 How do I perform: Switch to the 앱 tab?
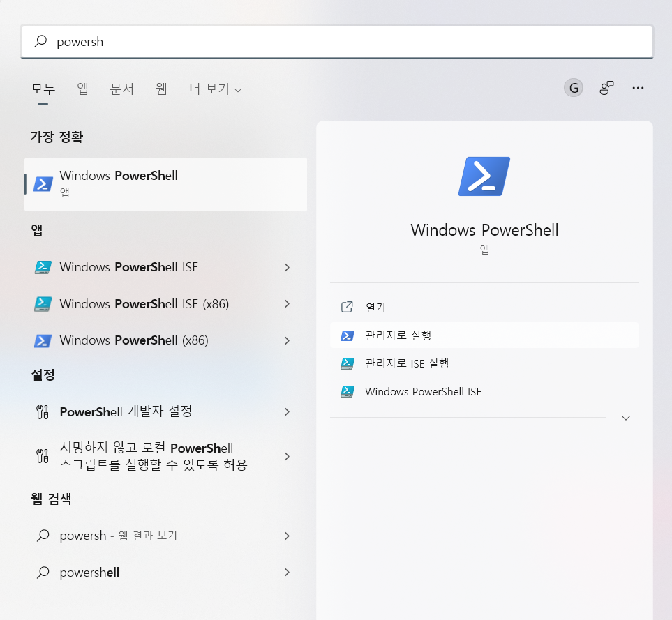[82, 89]
